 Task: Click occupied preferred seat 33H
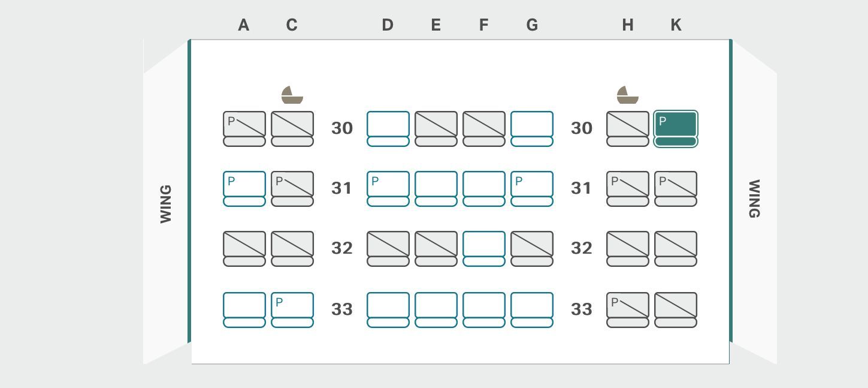(x=628, y=310)
